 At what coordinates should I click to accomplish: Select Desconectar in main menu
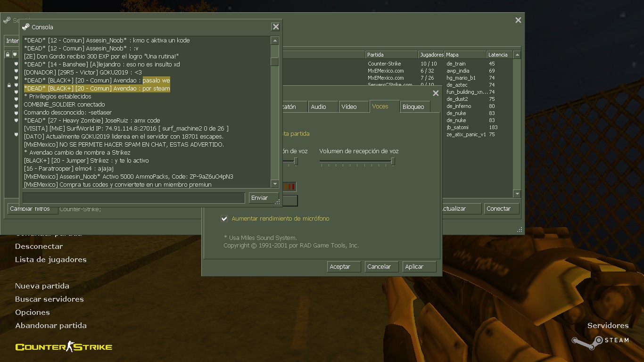point(39,247)
